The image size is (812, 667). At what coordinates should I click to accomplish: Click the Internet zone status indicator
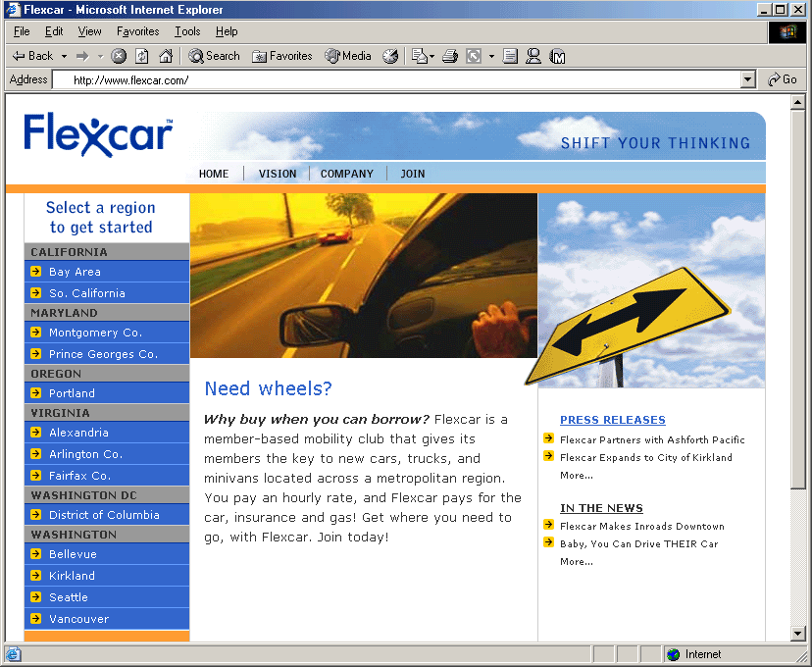click(694, 654)
